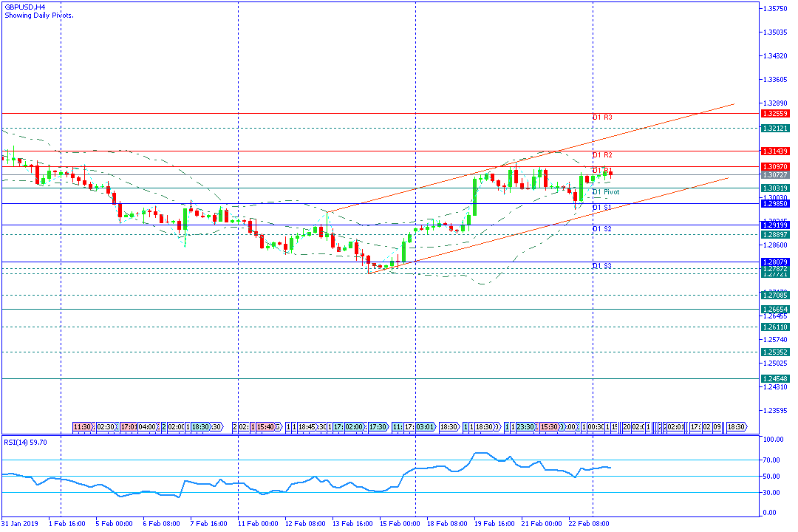Select the D1 R3 pivot label

(602, 117)
